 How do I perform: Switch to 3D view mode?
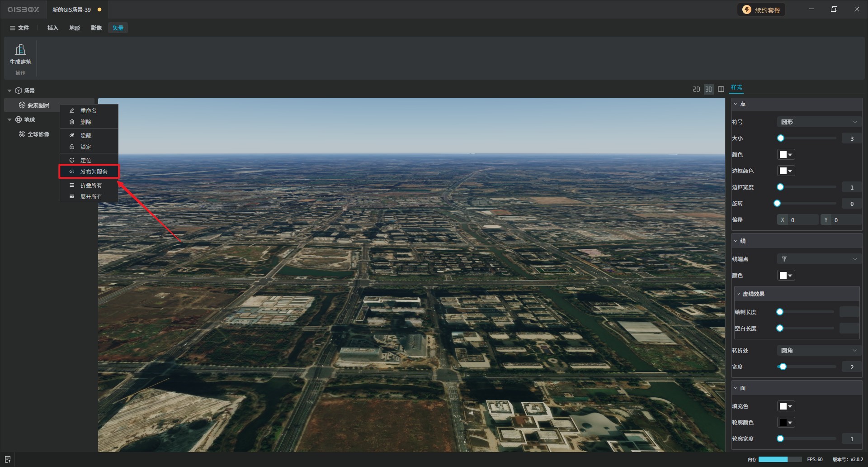click(708, 89)
